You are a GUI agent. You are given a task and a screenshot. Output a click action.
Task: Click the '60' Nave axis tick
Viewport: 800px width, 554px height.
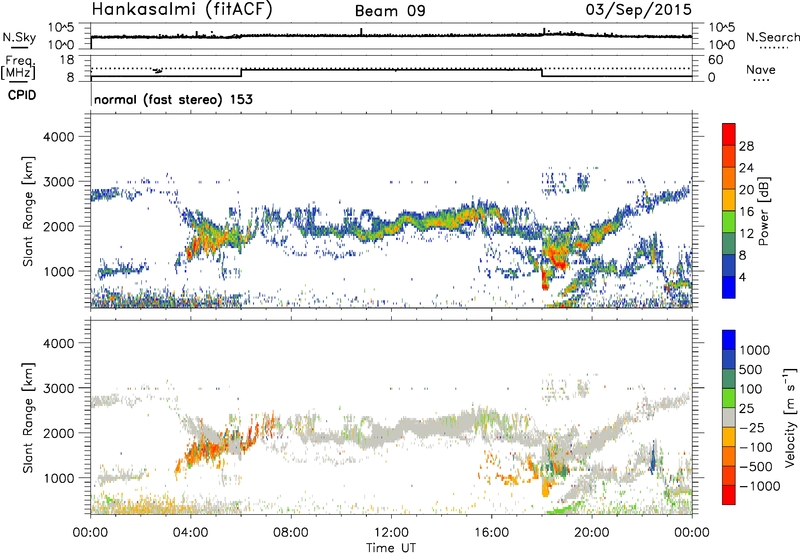(x=716, y=60)
